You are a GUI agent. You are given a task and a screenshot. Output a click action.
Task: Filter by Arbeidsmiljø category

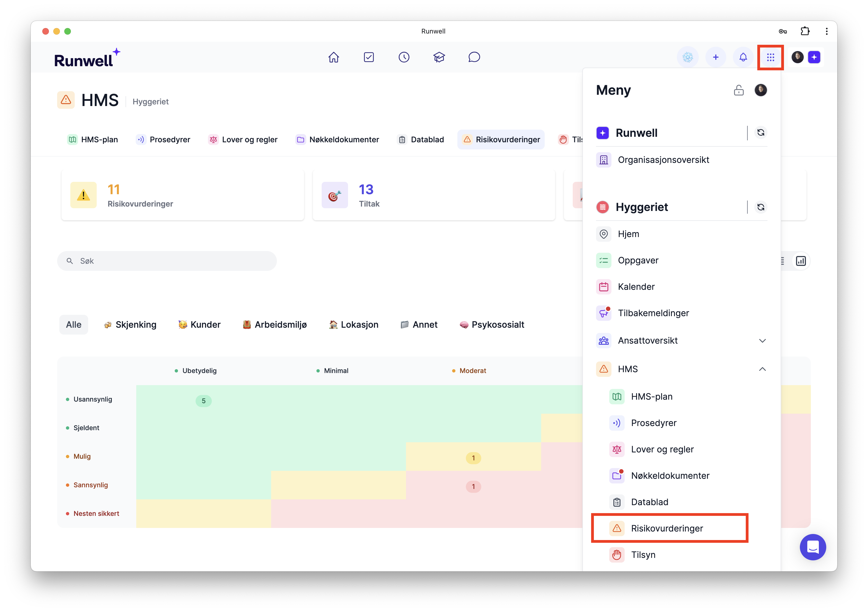[274, 325]
